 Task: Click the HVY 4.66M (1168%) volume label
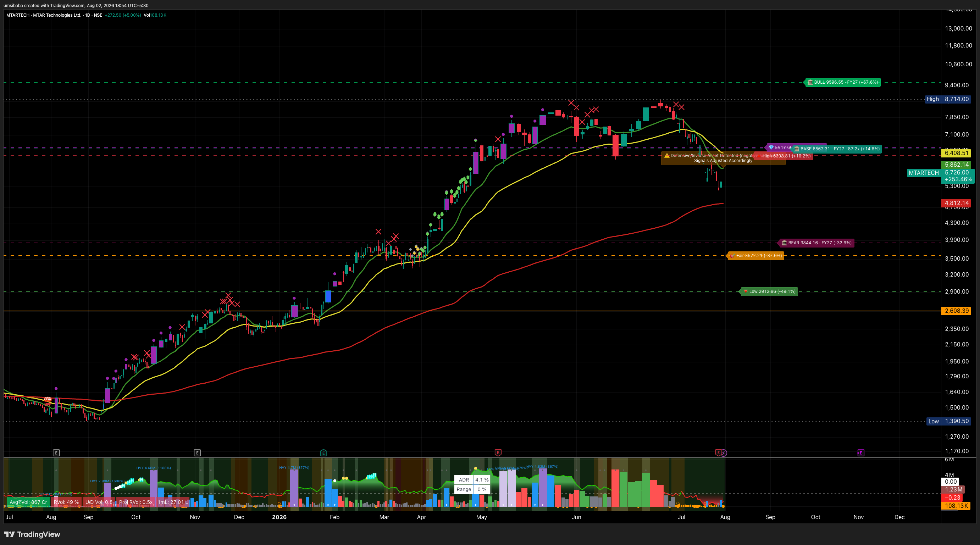pyautogui.click(x=154, y=468)
